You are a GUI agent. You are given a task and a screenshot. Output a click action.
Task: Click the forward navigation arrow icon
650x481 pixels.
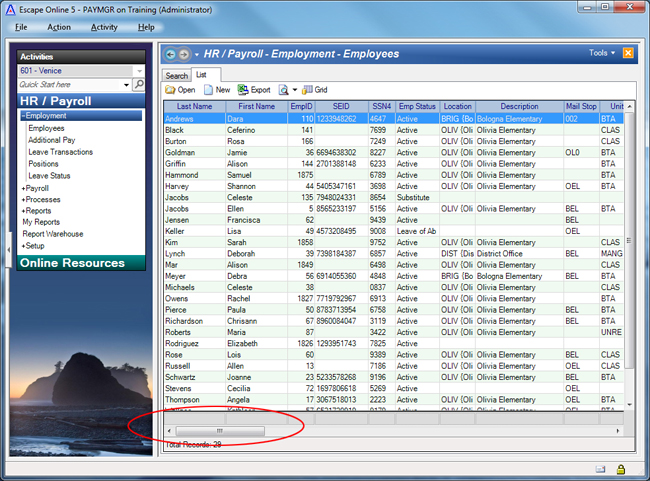pyautogui.click(x=184, y=54)
